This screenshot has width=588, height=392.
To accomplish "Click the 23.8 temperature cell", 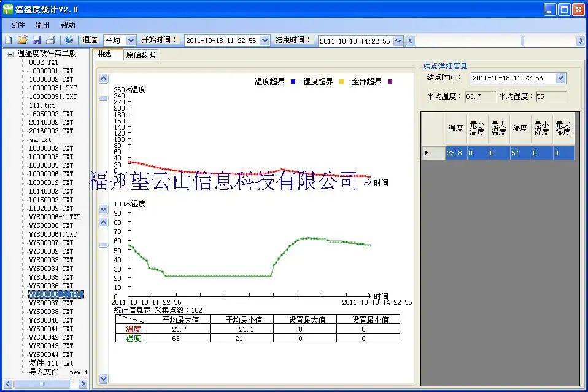I will coord(456,153).
